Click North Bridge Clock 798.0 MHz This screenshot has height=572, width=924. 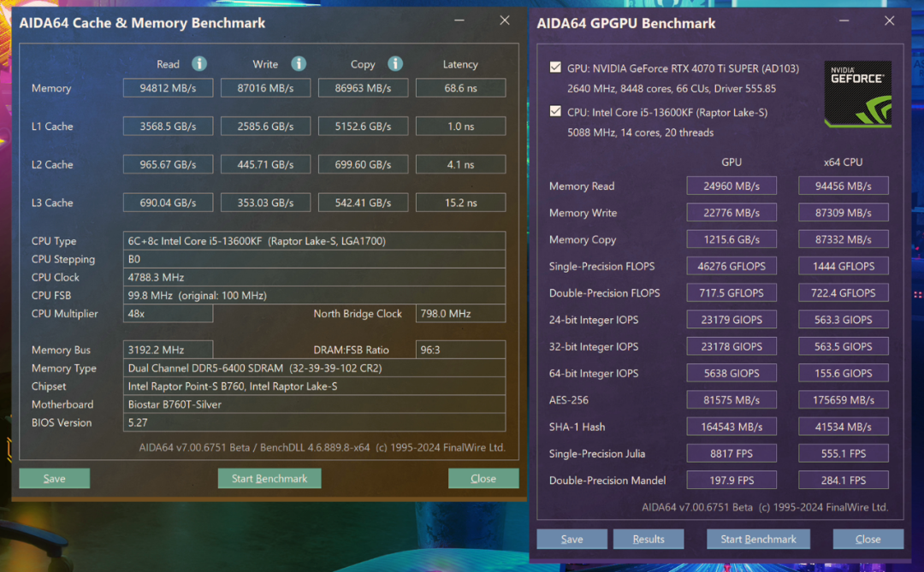tap(460, 314)
